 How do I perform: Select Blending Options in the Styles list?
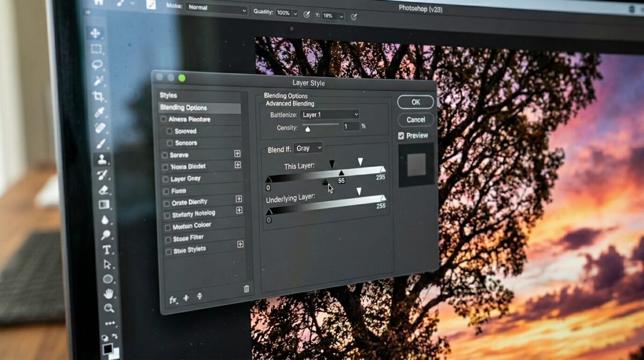(200, 107)
